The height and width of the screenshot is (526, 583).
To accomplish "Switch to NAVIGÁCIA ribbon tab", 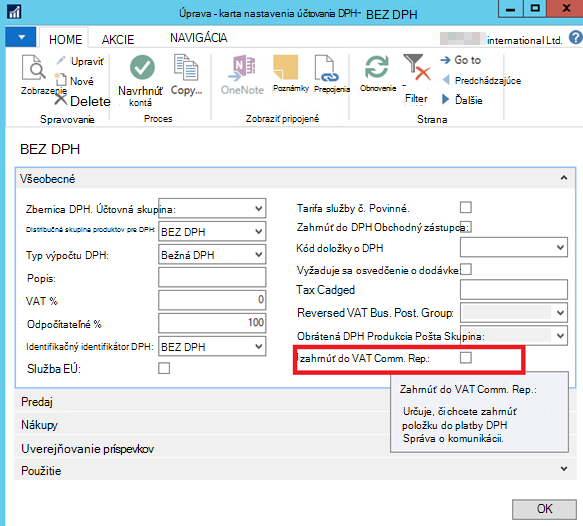I will tap(199, 38).
